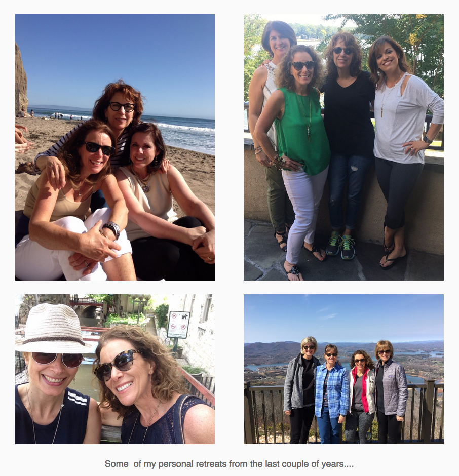The width and height of the screenshot is (459, 476).
Task: Click the ocean waves in the beach photo
Action: [x=185, y=134]
